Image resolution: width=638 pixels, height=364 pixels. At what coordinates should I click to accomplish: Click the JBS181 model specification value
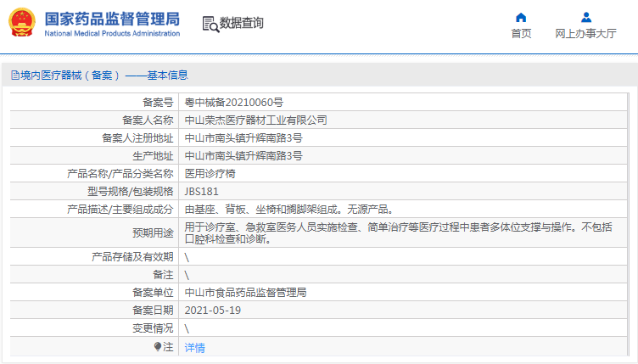click(x=201, y=191)
